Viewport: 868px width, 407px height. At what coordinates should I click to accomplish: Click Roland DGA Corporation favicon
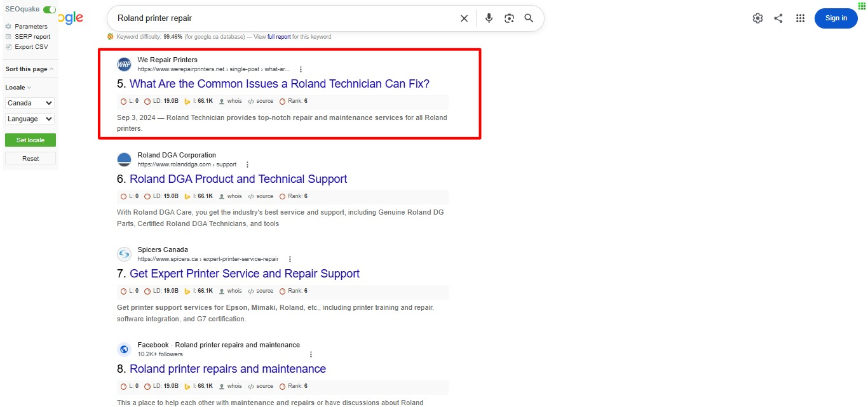124,159
